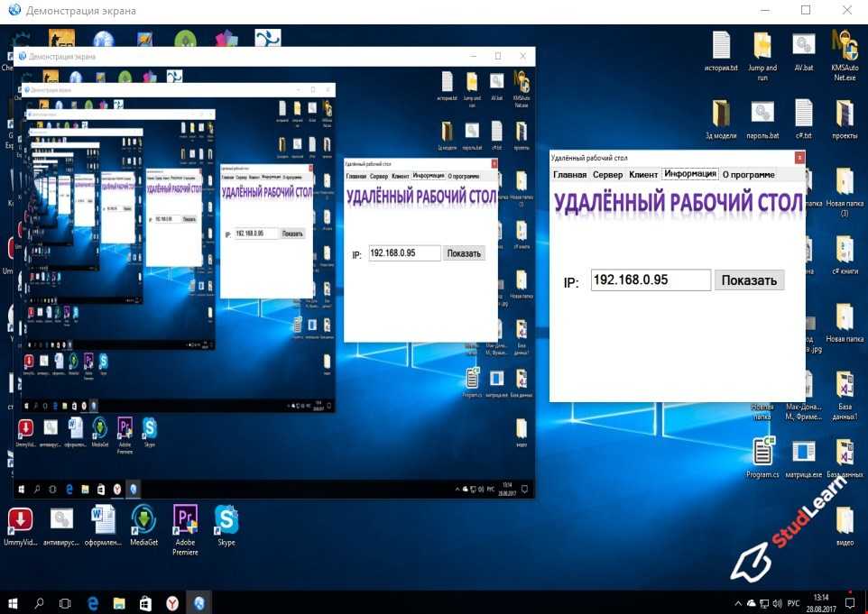This screenshot has width=868, height=614.
Task: Switch input language via РУС indicator
Action: [793, 603]
